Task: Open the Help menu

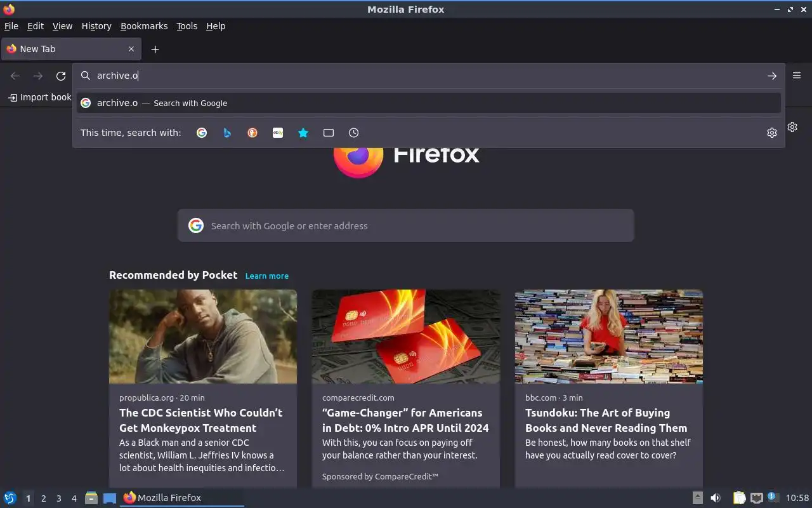Action: 216,26
